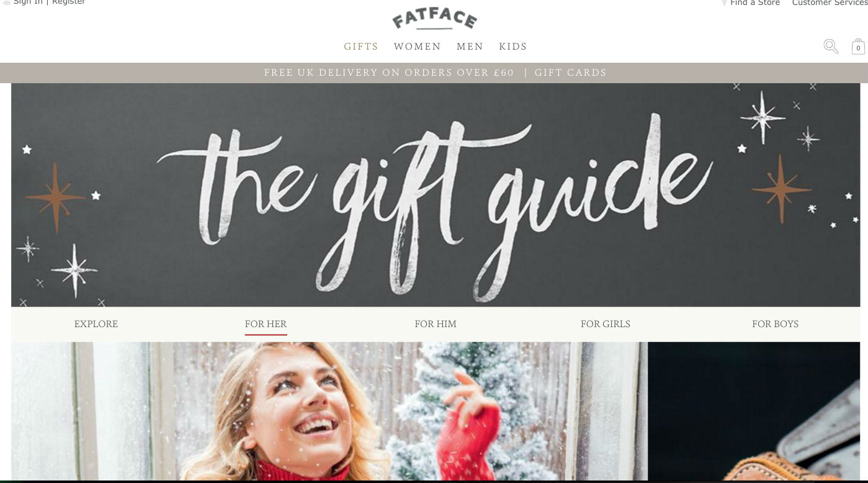
Task: Click the Gift Cards banner link
Action: (x=571, y=73)
